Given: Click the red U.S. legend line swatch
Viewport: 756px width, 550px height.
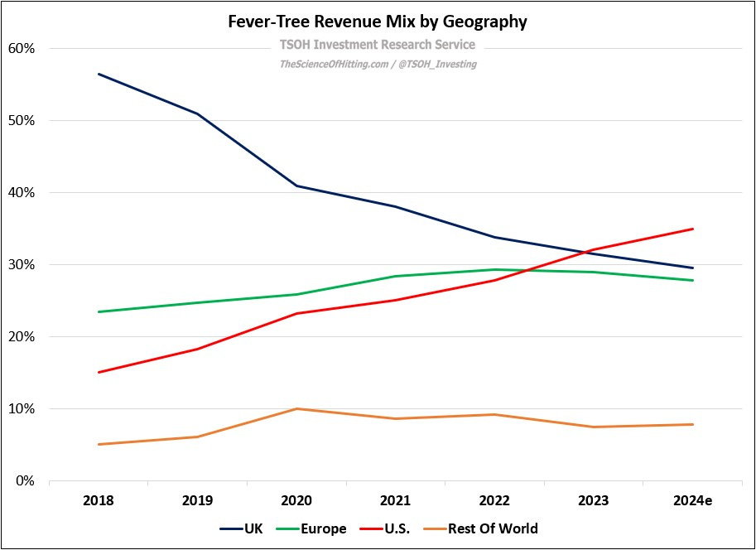Looking at the screenshot, I should 371,529.
